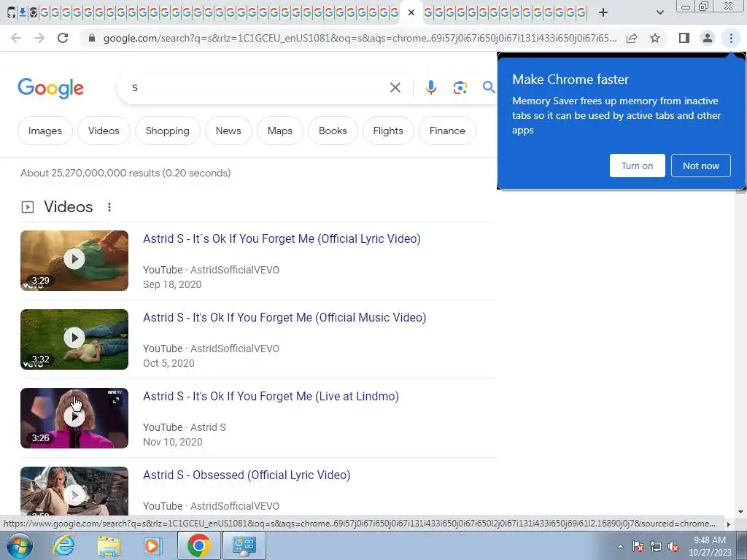Screen dimensions: 747x560
Task: Turn on Memory Saver
Action: pos(637,166)
